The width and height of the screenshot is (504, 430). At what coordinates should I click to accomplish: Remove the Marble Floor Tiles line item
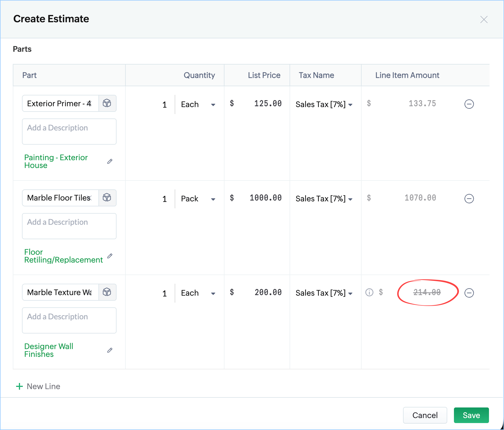(x=469, y=199)
